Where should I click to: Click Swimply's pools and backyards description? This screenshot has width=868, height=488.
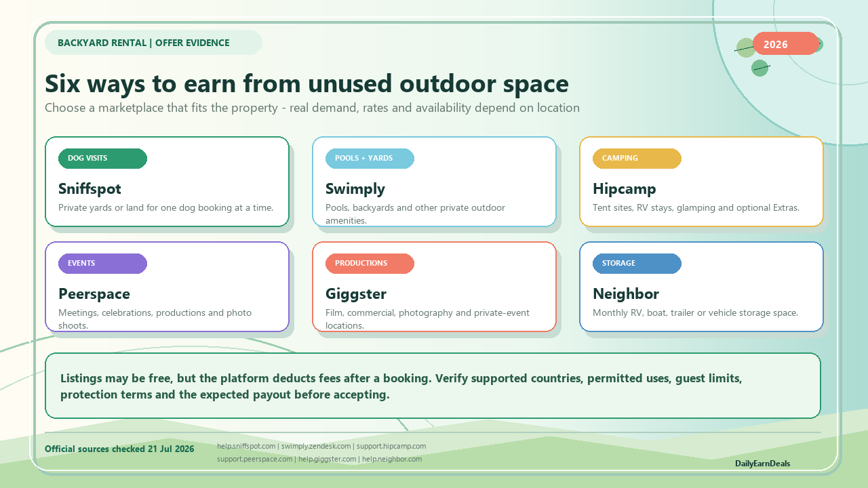(x=415, y=214)
